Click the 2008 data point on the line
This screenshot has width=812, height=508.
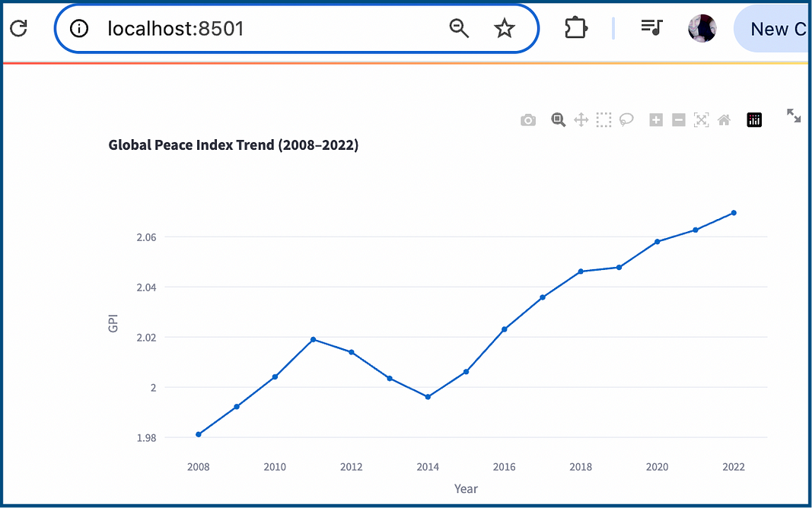point(199,434)
